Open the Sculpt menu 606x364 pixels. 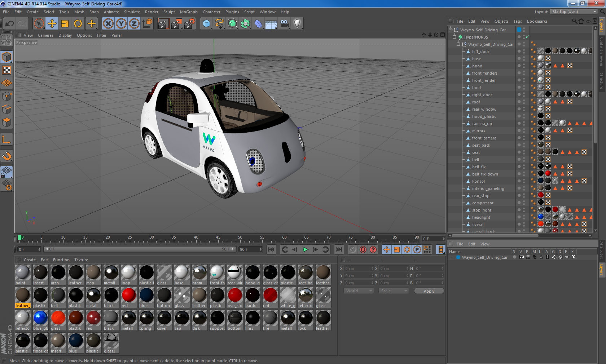(x=169, y=12)
